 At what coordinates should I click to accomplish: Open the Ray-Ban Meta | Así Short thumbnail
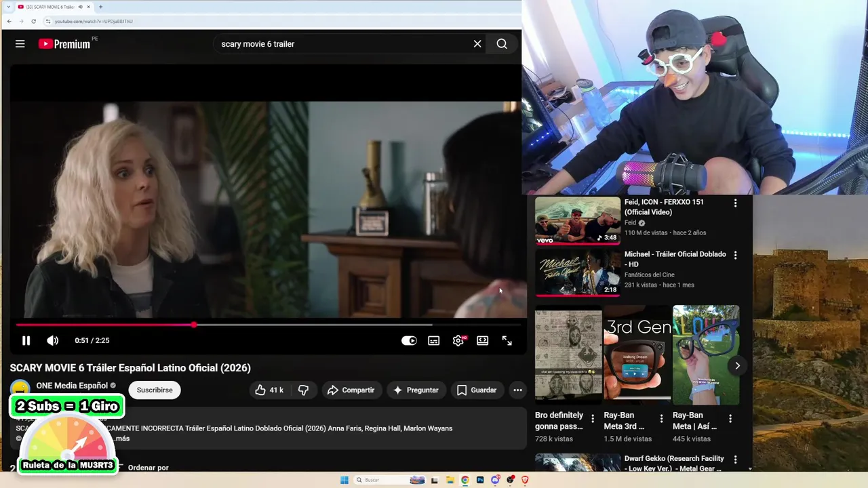tap(706, 354)
